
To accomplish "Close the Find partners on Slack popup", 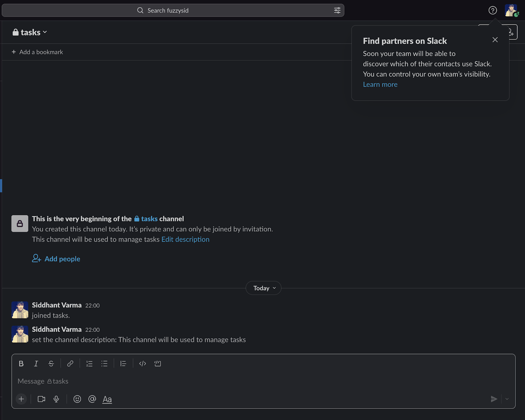I will (x=495, y=40).
